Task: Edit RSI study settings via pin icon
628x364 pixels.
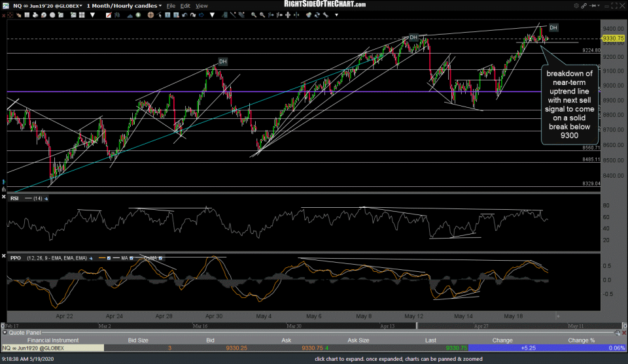Action: click(46, 199)
